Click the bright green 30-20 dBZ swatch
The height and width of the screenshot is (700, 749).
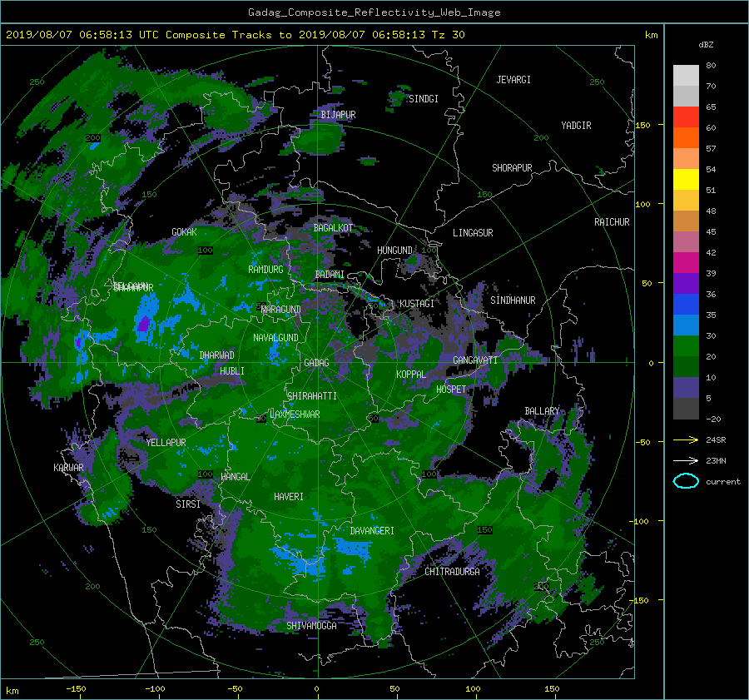pos(686,345)
